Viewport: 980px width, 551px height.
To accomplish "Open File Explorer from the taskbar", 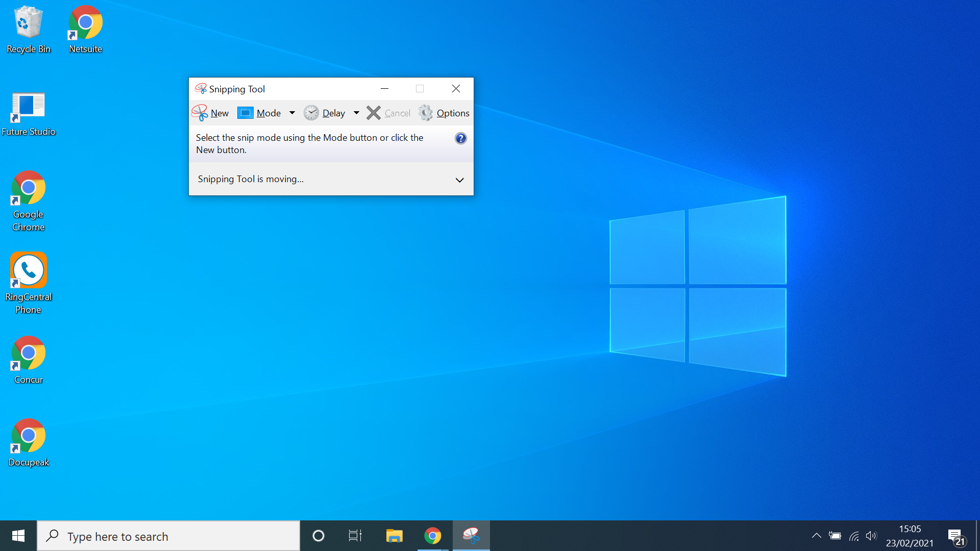I will tap(394, 536).
